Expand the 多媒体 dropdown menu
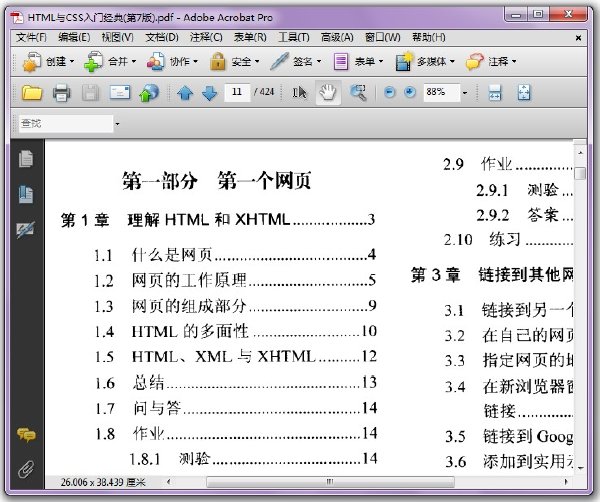 [425, 61]
